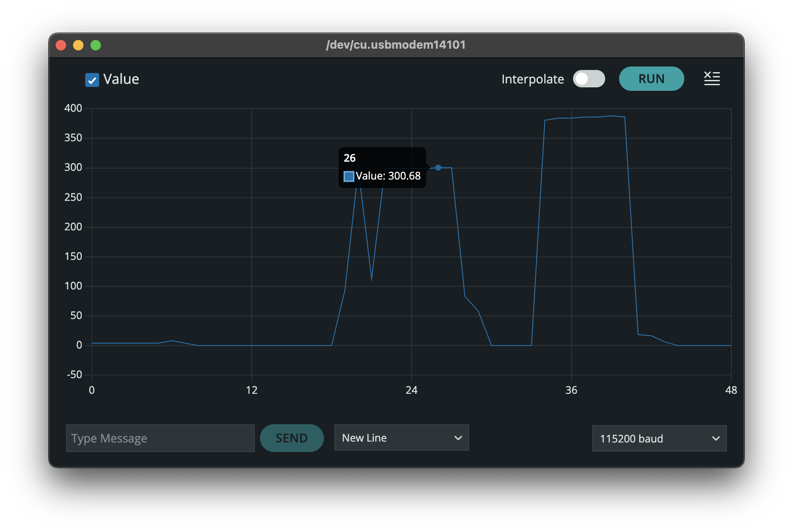Click the Value legend label
This screenshot has width=793, height=532.
pos(121,80)
